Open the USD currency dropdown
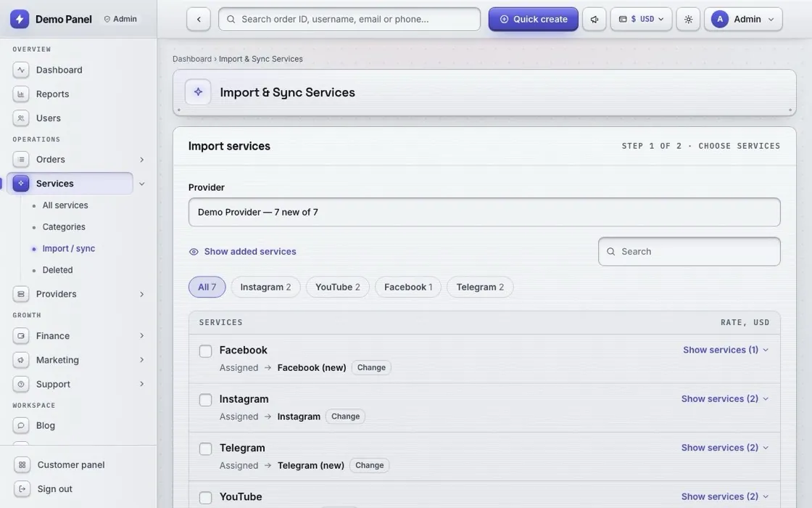Screen dimensions: 812x508 641,19
